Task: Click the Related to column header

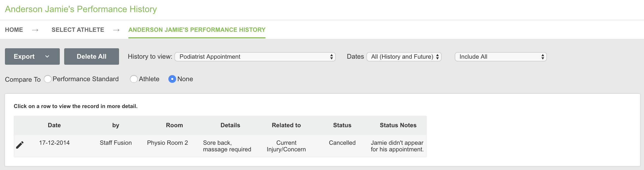Action: (286, 125)
